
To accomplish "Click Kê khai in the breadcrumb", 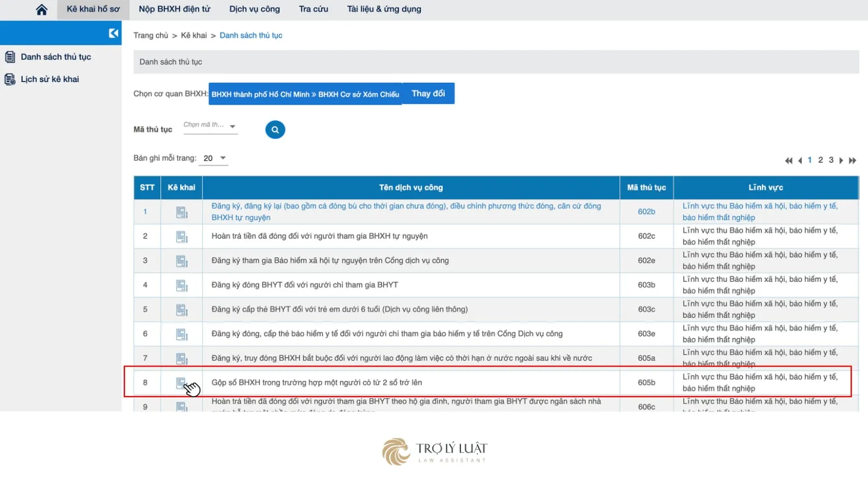I will 194,35.
